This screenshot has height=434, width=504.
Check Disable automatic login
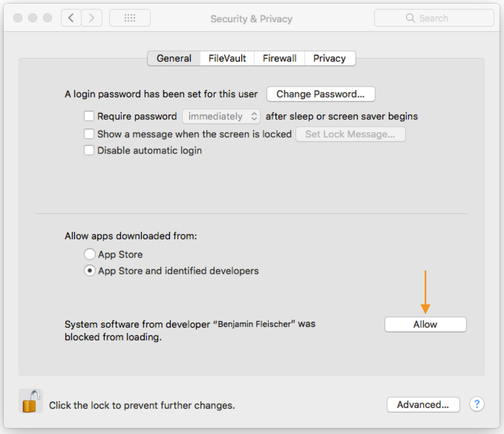89,150
